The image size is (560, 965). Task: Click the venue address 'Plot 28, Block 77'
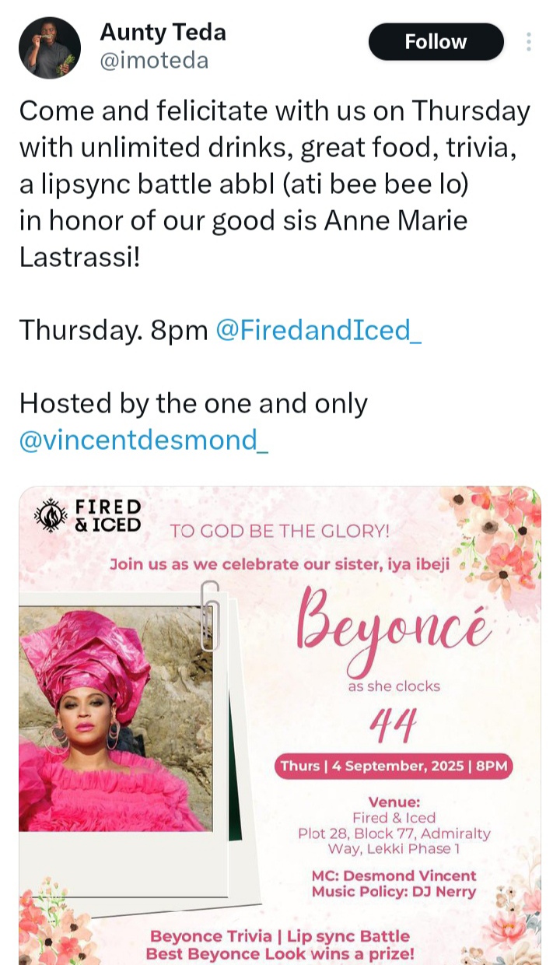coord(394,833)
